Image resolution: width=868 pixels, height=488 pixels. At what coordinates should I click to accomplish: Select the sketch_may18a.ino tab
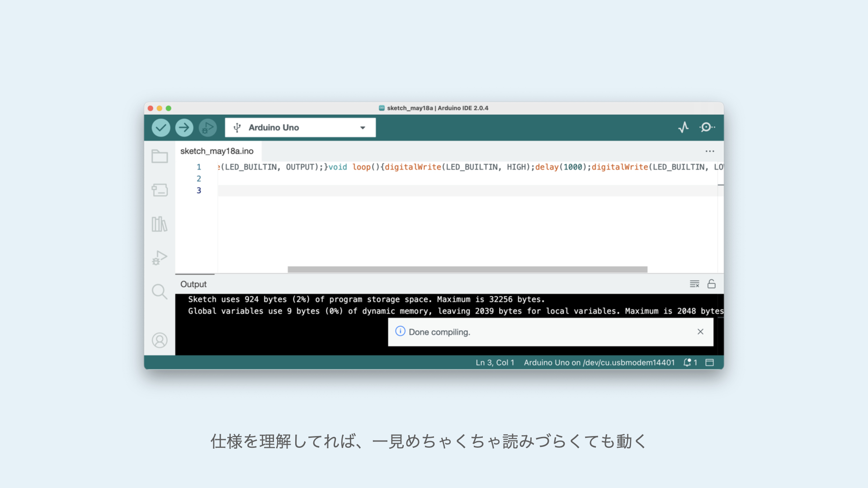217,151
